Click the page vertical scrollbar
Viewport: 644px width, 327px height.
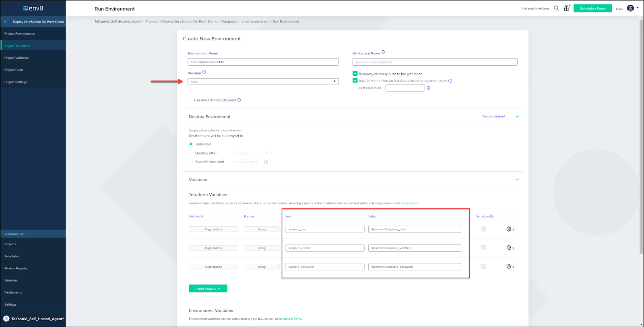pyautogui.click(x=641, y=137)
